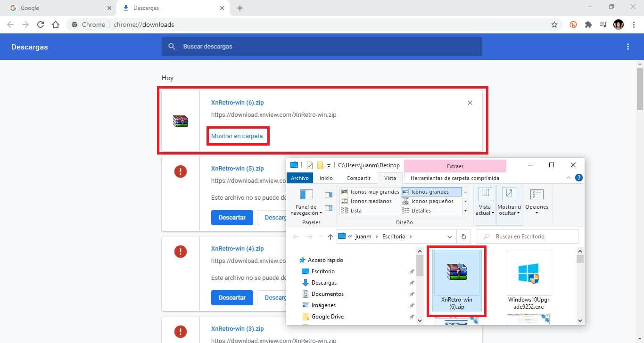Click the WinRAR icon of XnRetro-win (6).zip download

pos(181,121)
